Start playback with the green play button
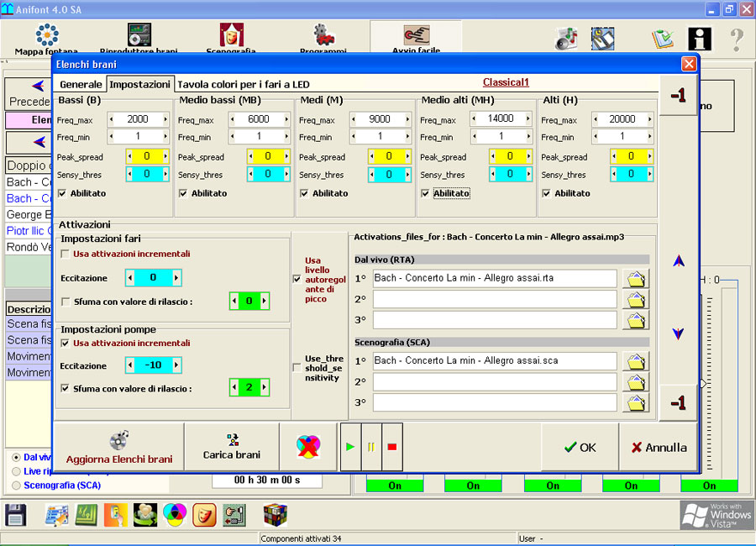 pyautogui.click(x=350, y=447)
